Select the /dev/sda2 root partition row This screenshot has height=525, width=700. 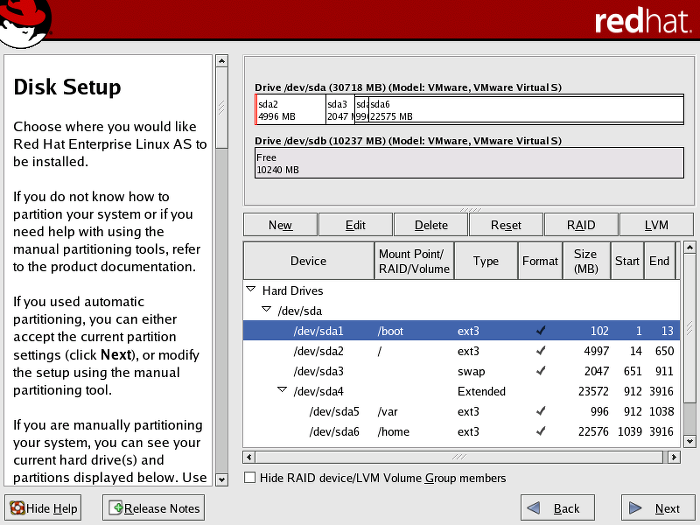tap(462, 351)
